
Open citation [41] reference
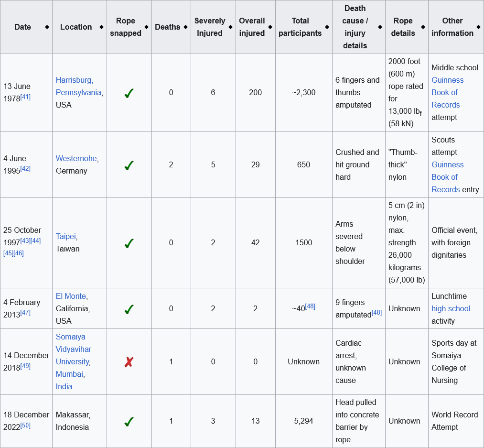click(25, 97)
